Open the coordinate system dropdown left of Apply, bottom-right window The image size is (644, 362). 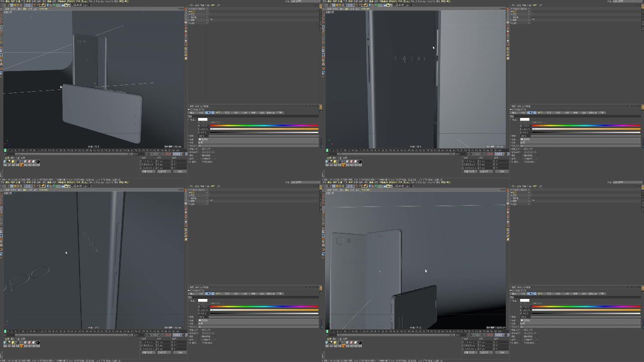pos(486,353)
